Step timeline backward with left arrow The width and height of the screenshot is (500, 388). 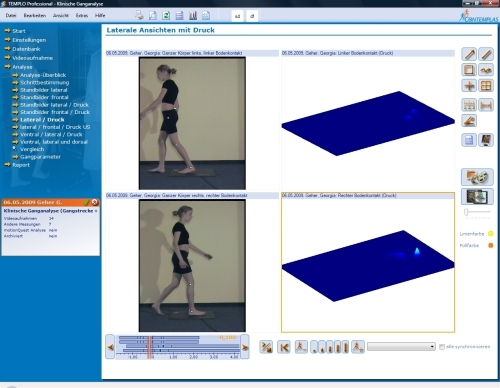[x=110, y=347]
